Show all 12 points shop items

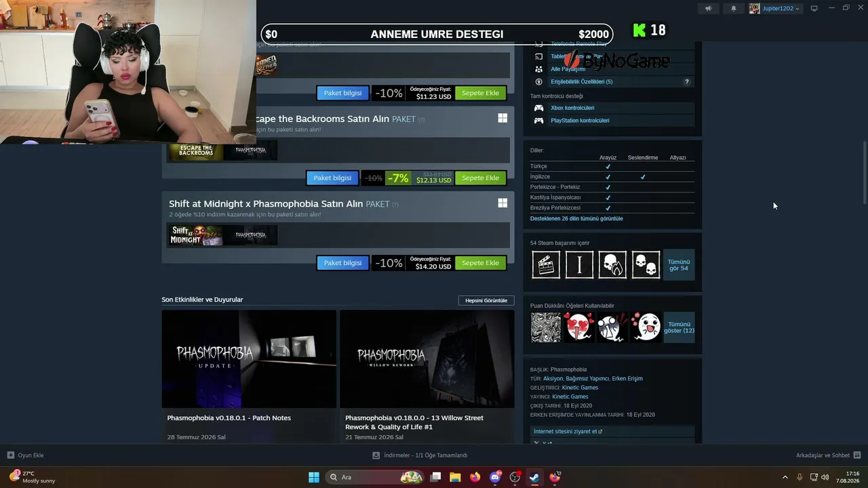(x=679, y=327)
